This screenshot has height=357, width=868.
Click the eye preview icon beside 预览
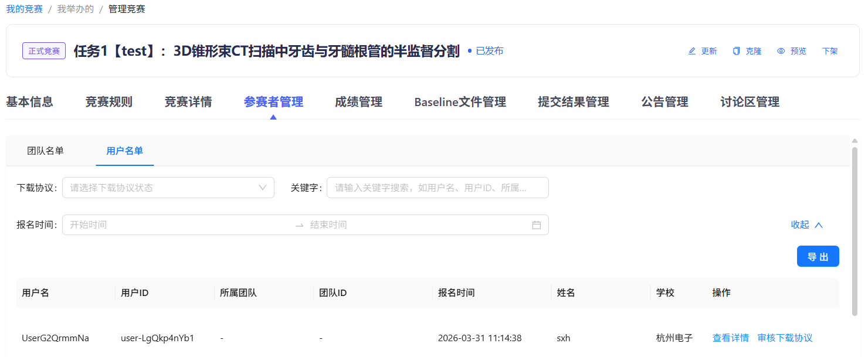[x=781, y=51]
